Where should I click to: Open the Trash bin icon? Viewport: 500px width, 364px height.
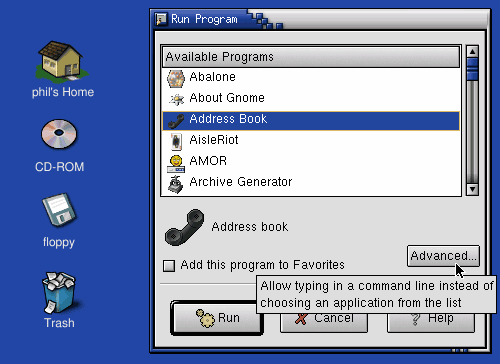pyautogui.click(x=59, y=293)
